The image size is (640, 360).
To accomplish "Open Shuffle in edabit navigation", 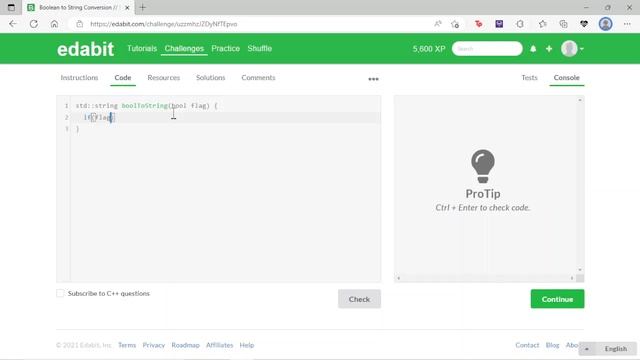I will (260, 49).
